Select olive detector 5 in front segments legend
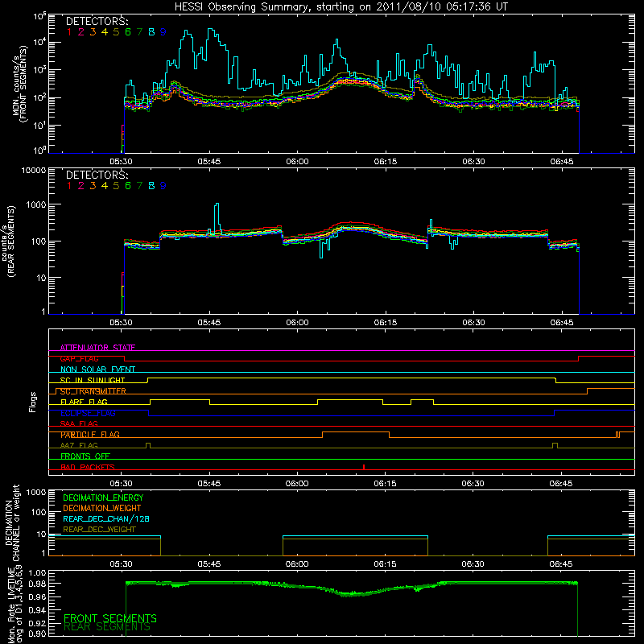This screenshot has width=644, height=644. (116, 32)
